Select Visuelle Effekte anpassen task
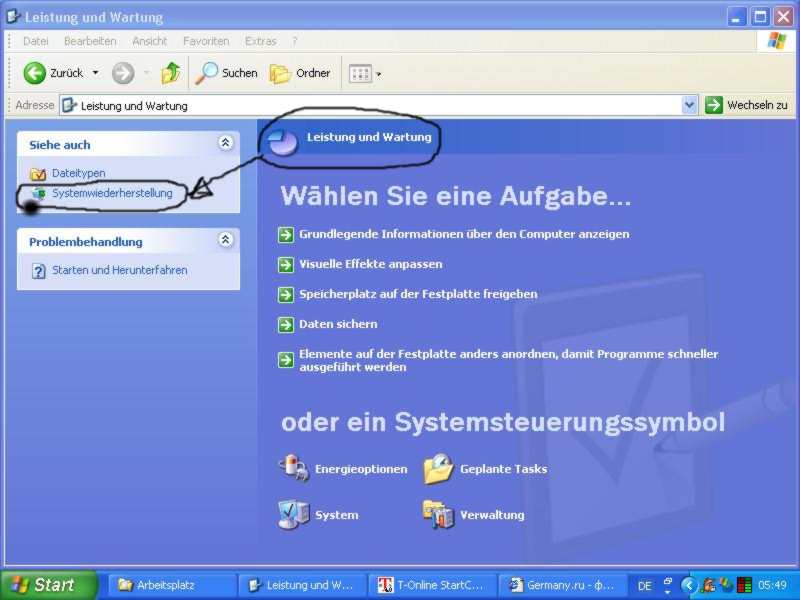This screenshot has height=600, width=800. pos(371,264)
